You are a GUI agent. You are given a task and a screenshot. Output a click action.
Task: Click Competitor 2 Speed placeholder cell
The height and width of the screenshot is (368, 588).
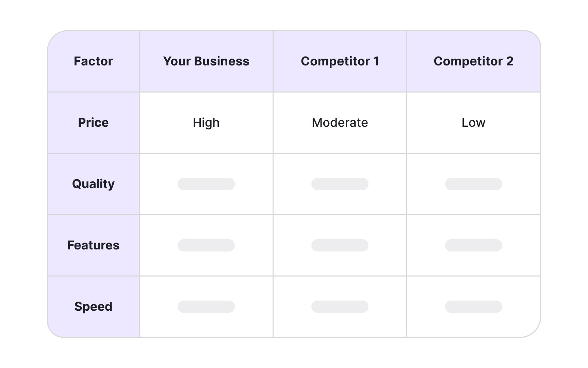tap(473, 307)
